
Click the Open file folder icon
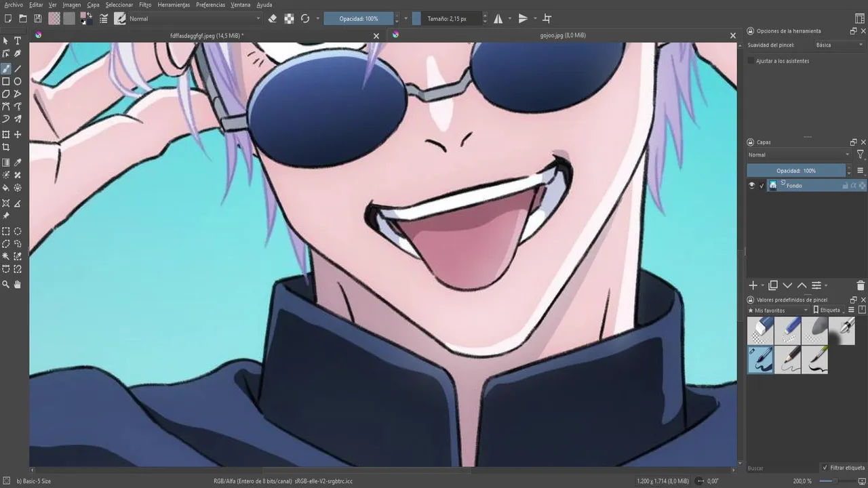coord(22,18)
